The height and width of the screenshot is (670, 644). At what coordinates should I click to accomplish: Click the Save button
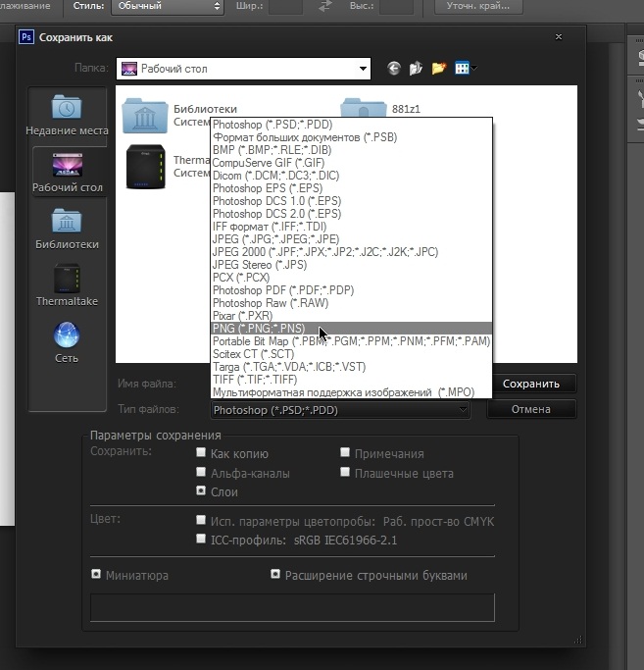coord(530,384)
